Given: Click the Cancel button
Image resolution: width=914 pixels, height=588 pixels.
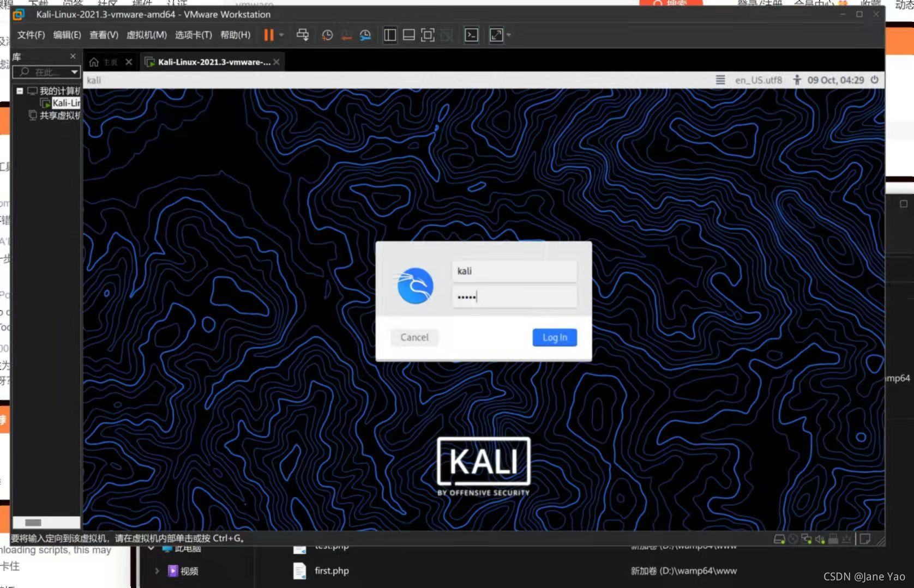Looking at the screenshot, I should [x=414, y=337].
